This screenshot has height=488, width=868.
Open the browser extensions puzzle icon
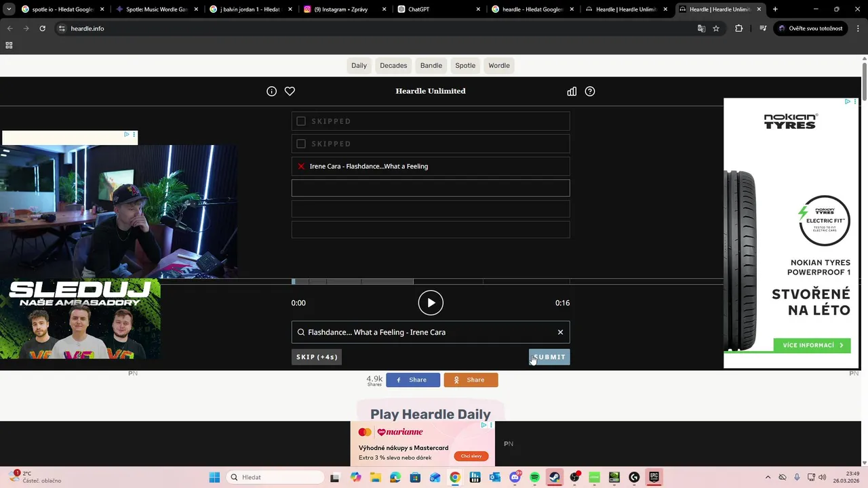[739, 28]
